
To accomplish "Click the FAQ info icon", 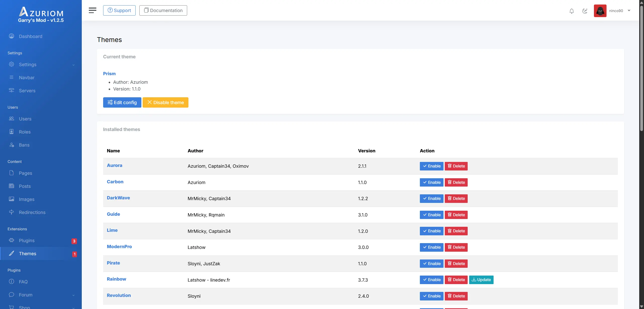I will point(11,281).
